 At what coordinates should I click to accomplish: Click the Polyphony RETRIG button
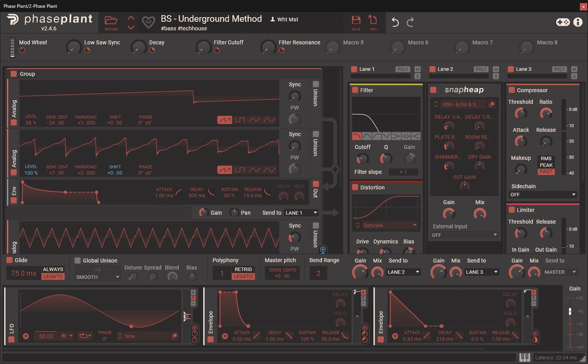coord(243,269)
